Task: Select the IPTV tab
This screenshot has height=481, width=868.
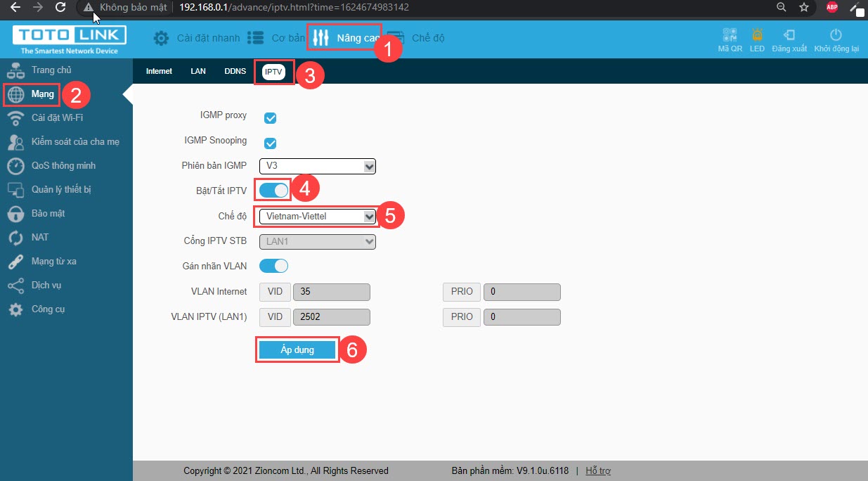Action: 273,72
